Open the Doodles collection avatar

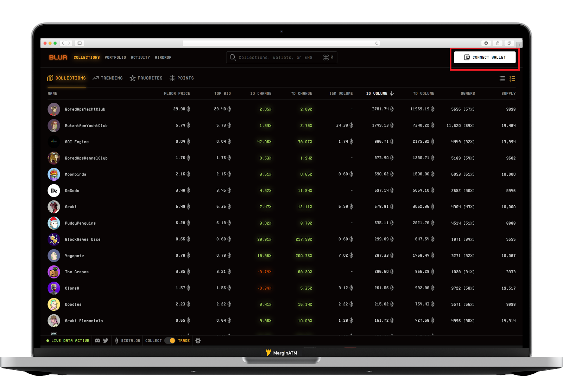coord(54,304)
